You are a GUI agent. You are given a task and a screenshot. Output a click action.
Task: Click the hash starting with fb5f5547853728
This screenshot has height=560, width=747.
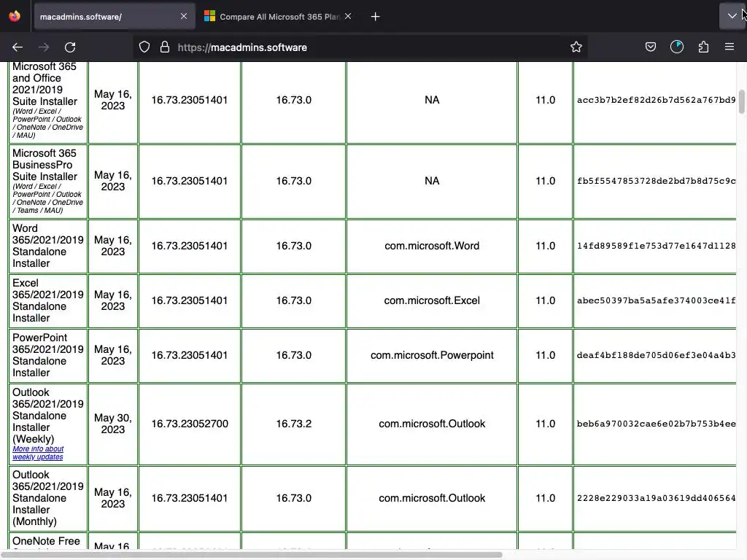coord(656,181)
